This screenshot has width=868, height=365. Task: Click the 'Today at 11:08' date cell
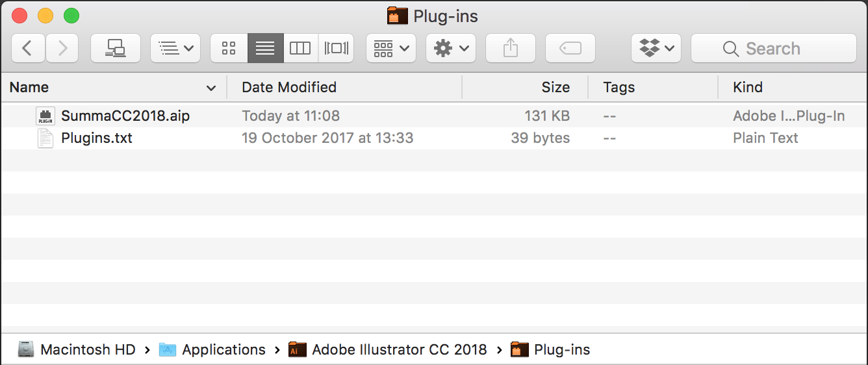coord(290,116)
